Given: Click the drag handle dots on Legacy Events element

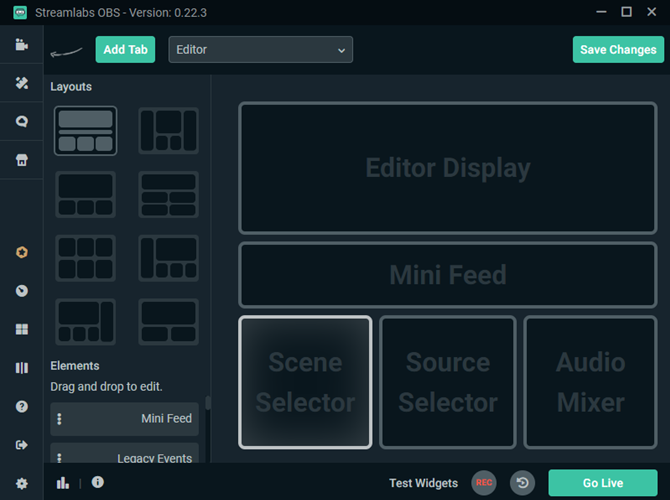Looking at the screenshot, I should pos(59,458).
